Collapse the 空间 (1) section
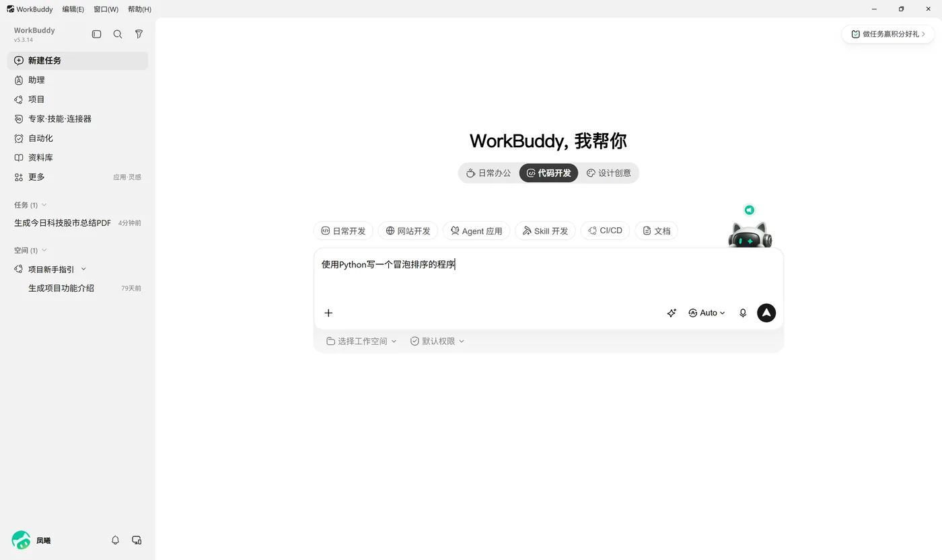 tap(44, 251)
